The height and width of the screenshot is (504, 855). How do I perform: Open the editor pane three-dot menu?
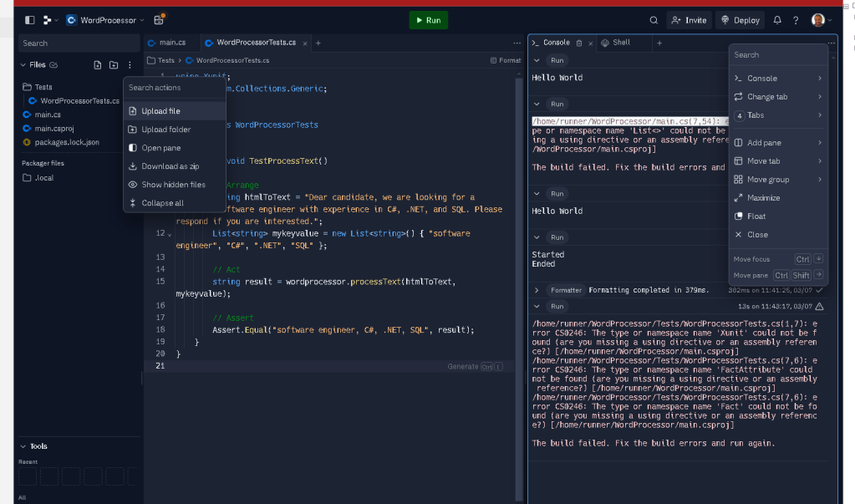coord(517,43)
